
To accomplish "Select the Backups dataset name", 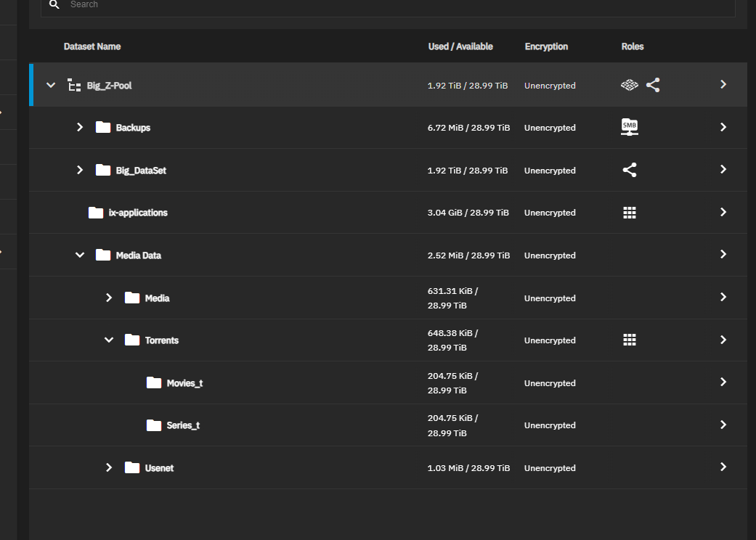I will coord(133,128).
